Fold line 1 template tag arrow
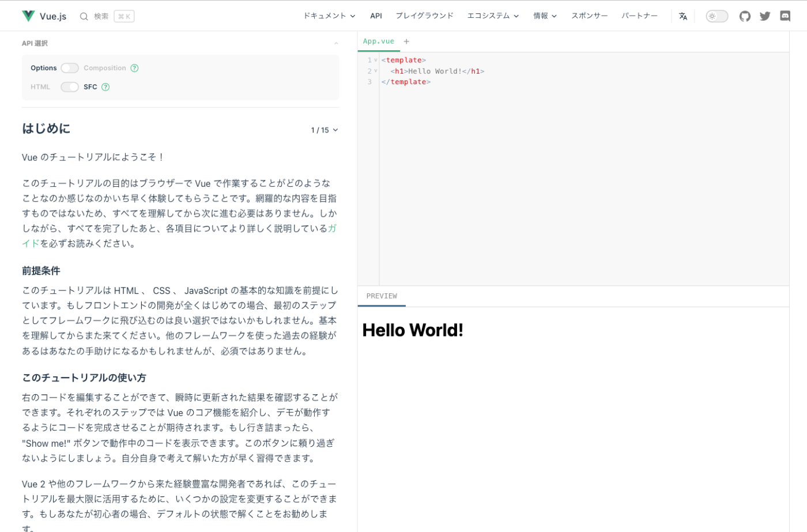This screenshot has height=532, width=807. [x=375, y=60]
